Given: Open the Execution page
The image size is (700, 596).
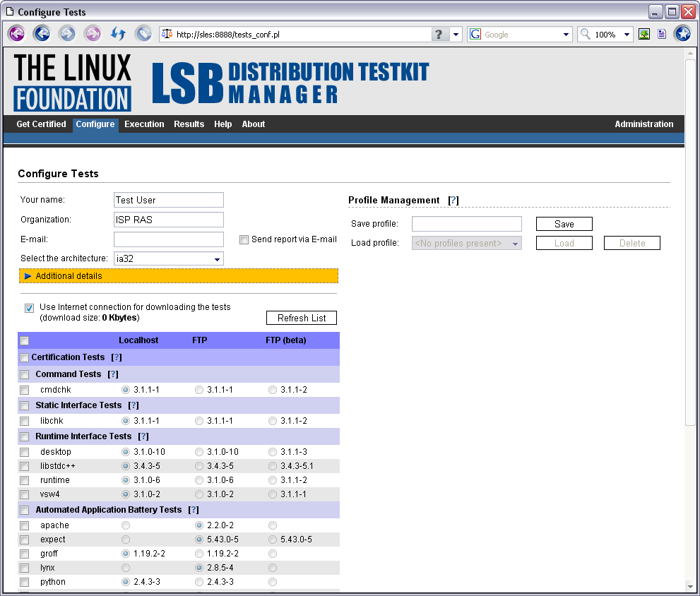Looking at the screenshot, I should (144, 124).
